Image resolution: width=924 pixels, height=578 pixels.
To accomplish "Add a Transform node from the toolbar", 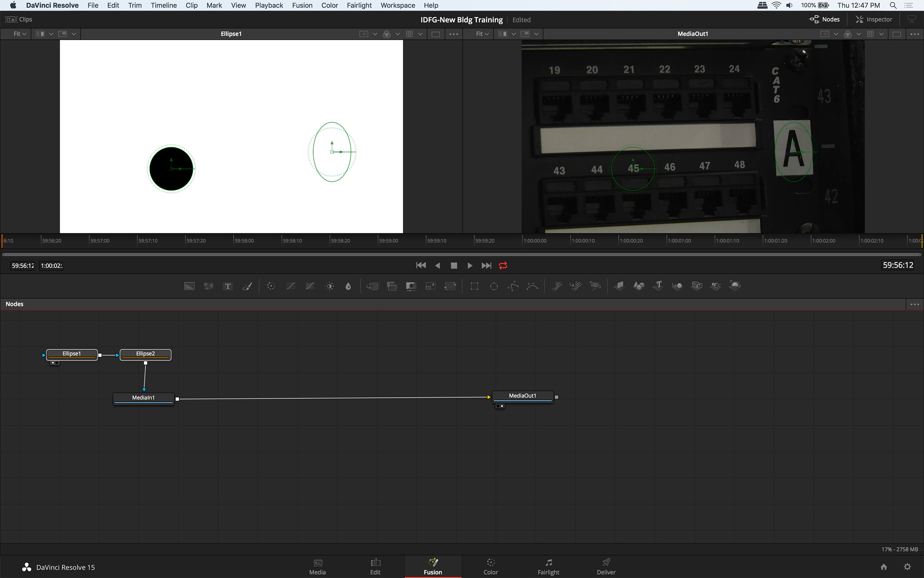I will click(x=450, y=286).
